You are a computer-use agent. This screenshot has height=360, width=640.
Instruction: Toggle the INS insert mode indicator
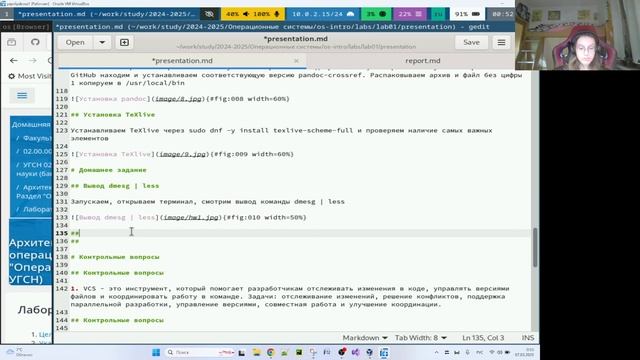tap(528, 338)
